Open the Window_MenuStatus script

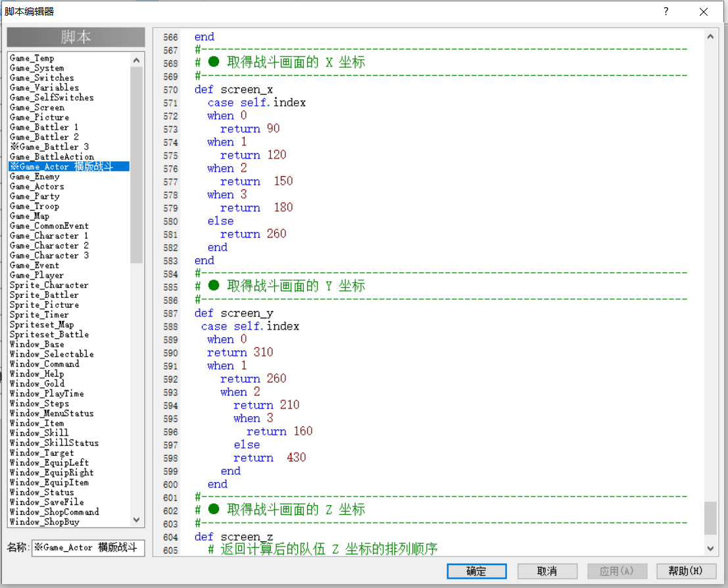(x=51, y=413)
